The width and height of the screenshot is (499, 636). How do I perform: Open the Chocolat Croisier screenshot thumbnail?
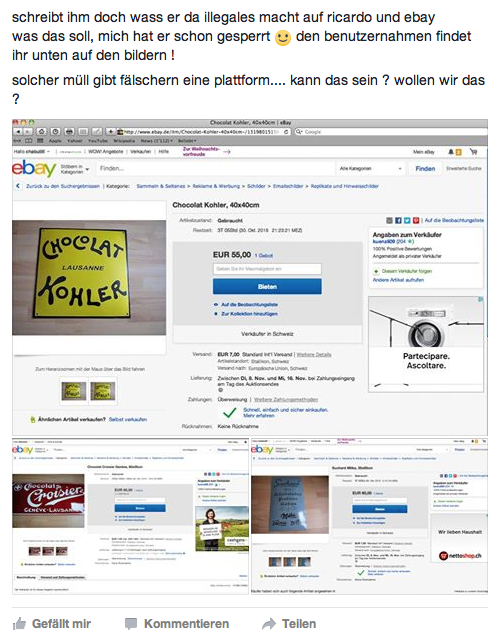pyautogui.click(x=130, y=516)
